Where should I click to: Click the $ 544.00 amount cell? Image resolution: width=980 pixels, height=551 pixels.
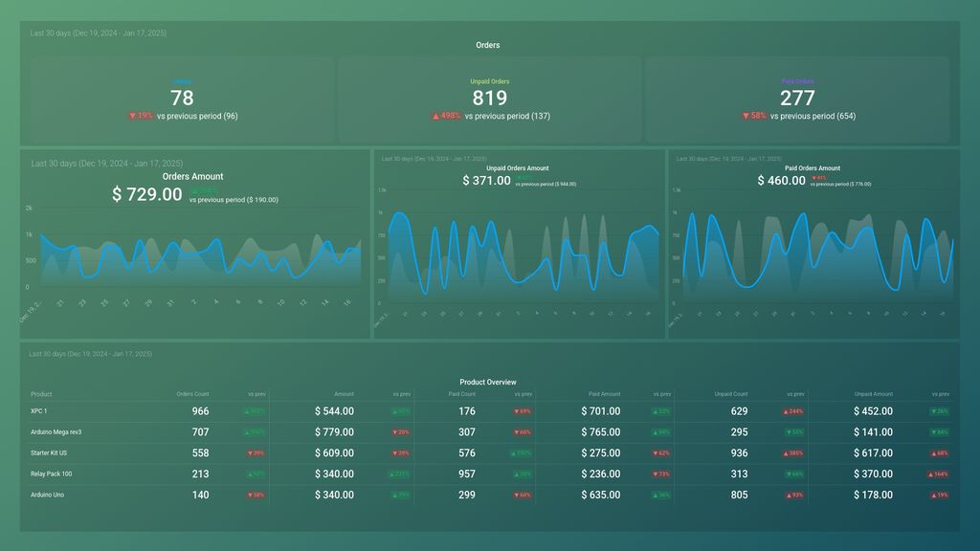(334, 411)
